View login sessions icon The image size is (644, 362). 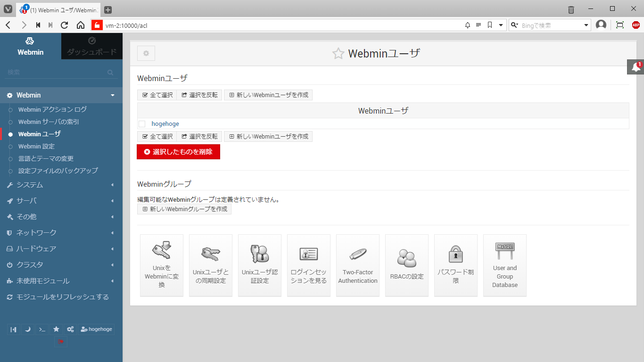pyautogui.click(x=309, y=265)
